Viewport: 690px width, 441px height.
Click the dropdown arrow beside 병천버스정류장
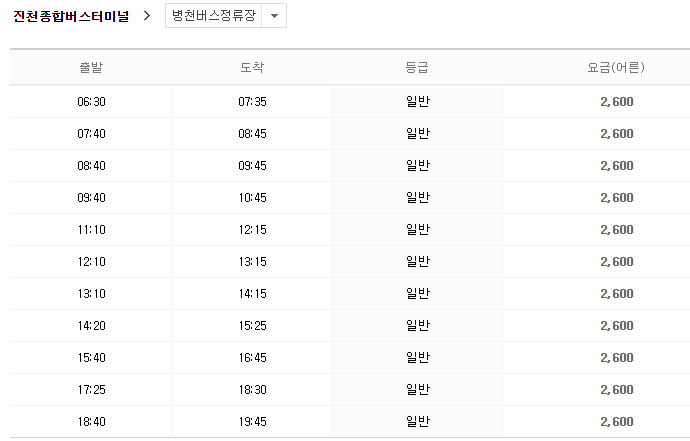click(275, 16)
